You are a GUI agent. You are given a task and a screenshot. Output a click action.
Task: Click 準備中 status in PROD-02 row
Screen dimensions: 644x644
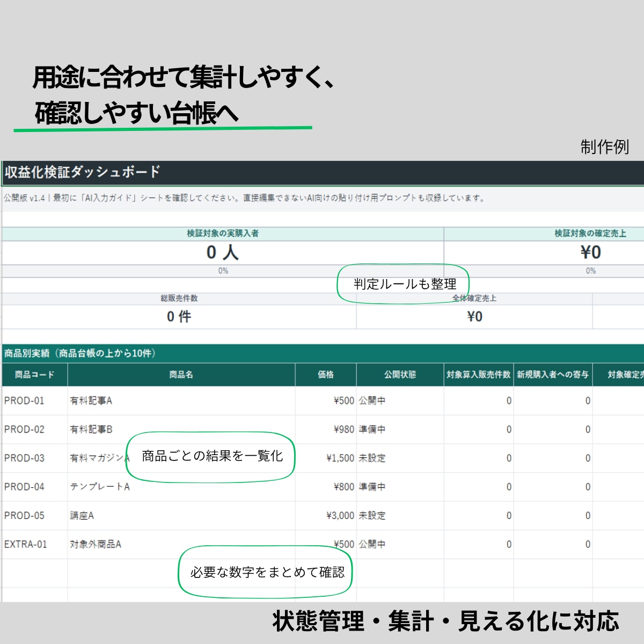pos(400,429)
